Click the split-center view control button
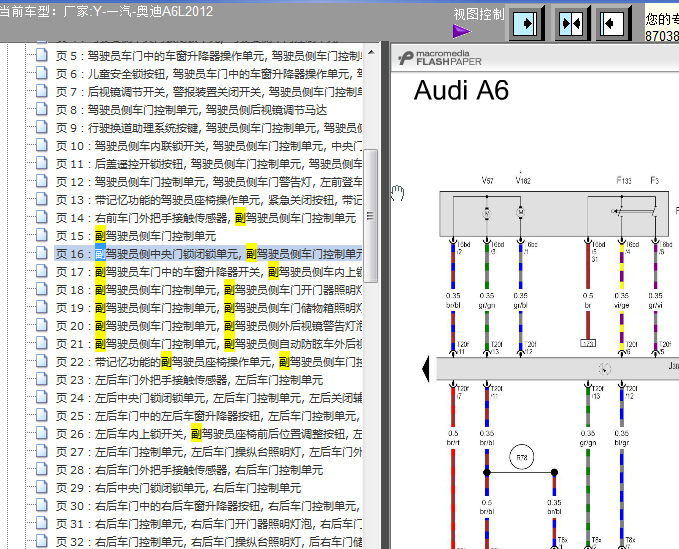The width and height of the screenshot is (679, 549). pyautogui.click(x=571, y=23)
